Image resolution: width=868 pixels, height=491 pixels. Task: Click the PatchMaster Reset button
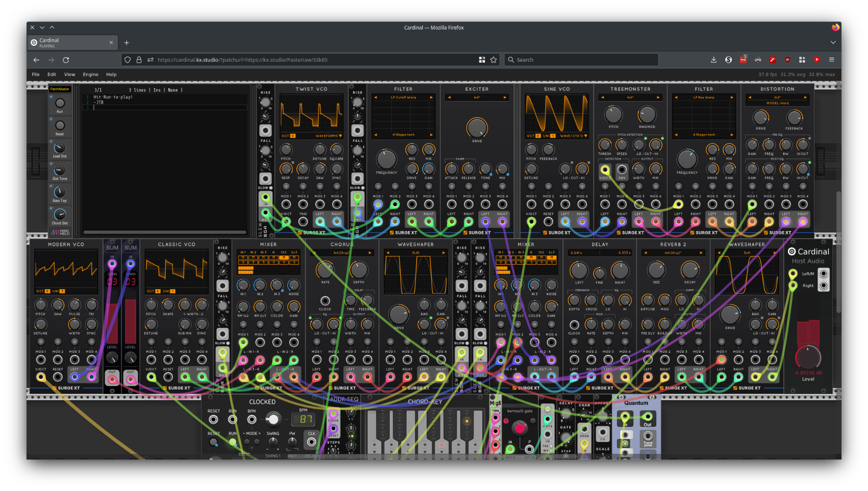point(60,125)
